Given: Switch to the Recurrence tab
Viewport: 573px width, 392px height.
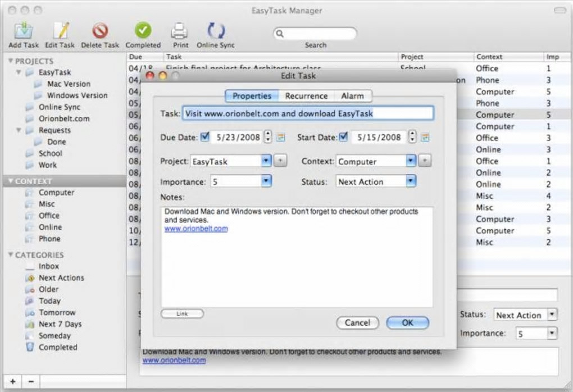Looking at the screenshot, I should (306, 96).
